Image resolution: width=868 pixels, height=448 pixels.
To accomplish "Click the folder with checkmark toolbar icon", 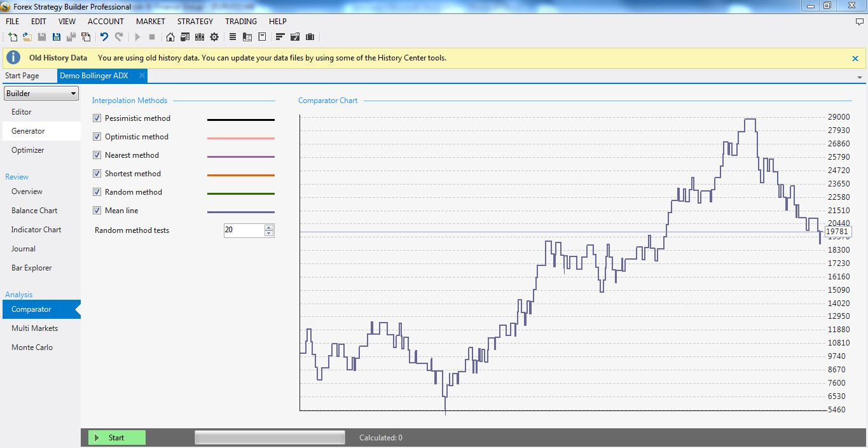I will coord(295,37).
